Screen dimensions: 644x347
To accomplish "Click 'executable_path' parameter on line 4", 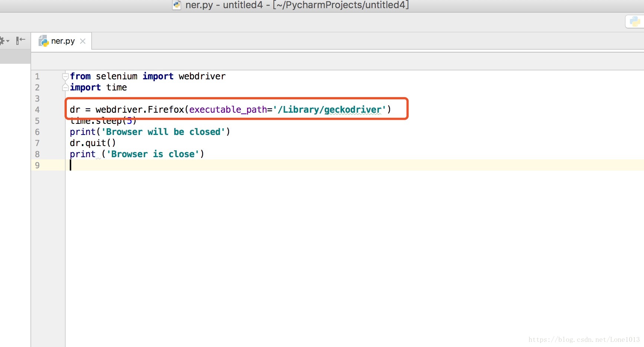I will [x=228, y=110].
